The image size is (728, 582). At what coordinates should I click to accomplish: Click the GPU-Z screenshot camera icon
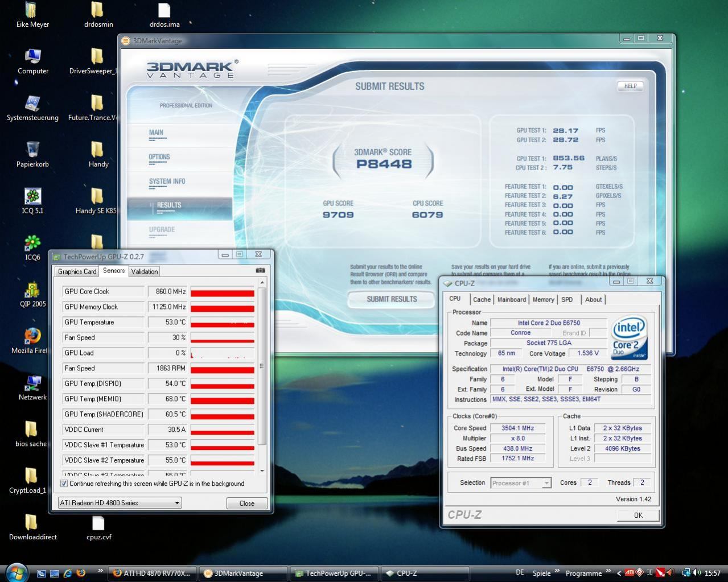click(260, 271)
